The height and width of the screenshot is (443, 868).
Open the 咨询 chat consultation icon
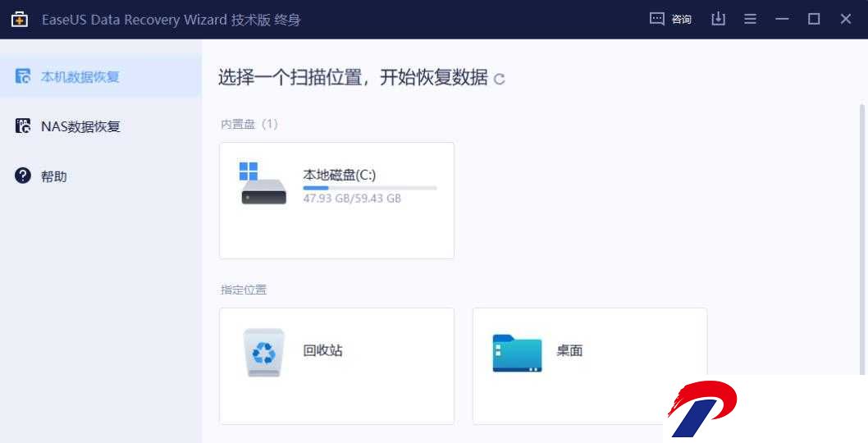(656, 19)
